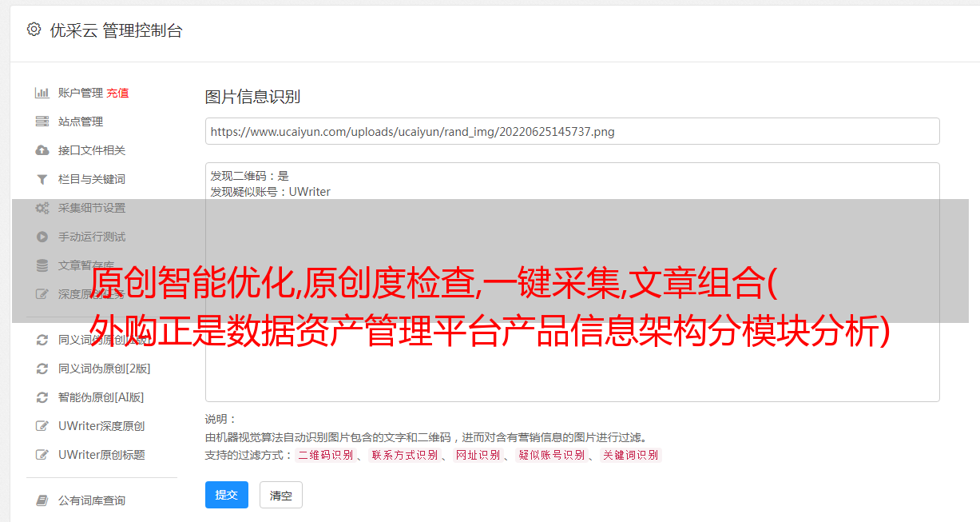Click the funnel icon next to 栏目与关键词
This screenshot has width=980, height=522.
tap(42, 179)
